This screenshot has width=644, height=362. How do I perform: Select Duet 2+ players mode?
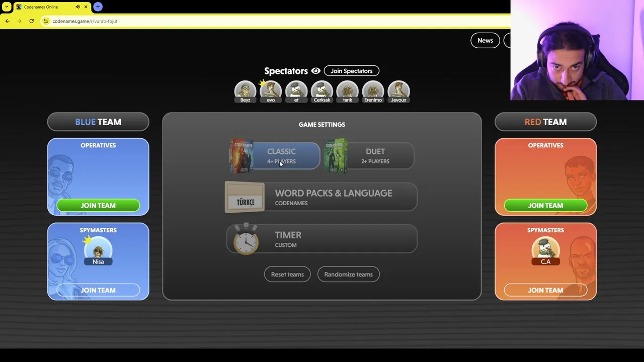click(369, 156)
